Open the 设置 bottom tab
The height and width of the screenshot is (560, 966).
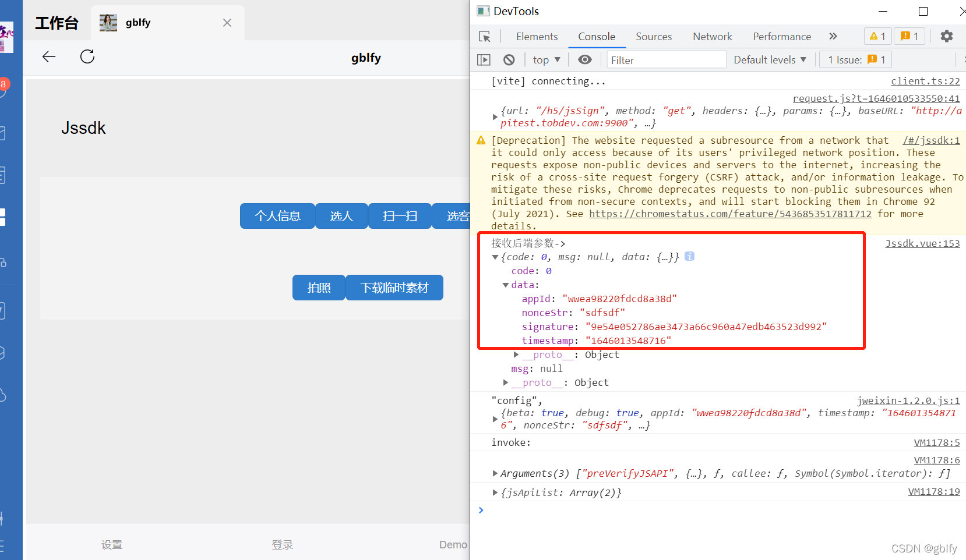coord(112,545)
